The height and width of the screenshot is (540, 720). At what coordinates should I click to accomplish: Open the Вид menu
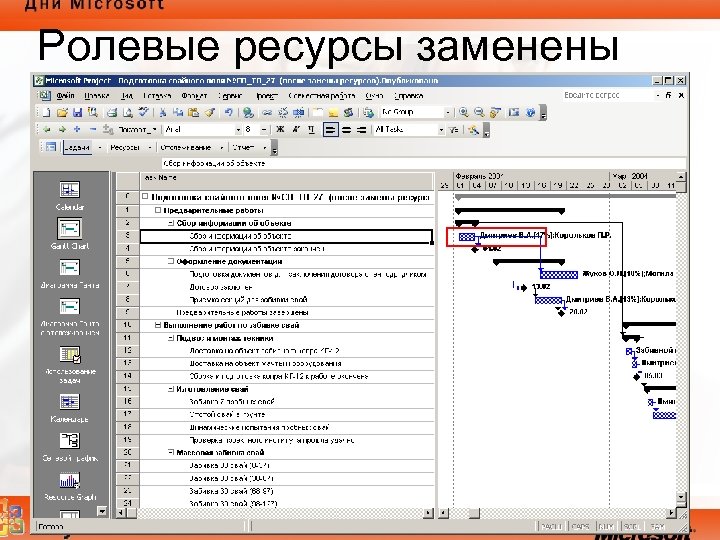(x=127, y=96)
